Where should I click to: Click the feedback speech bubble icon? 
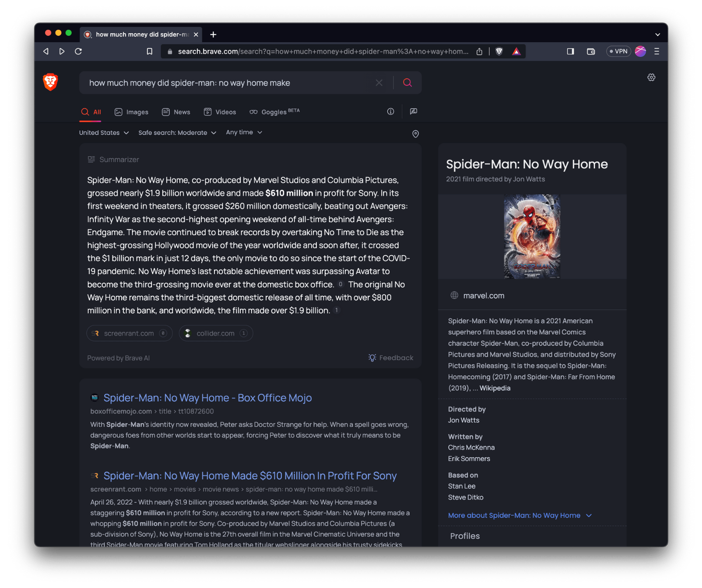click(413, 112)
